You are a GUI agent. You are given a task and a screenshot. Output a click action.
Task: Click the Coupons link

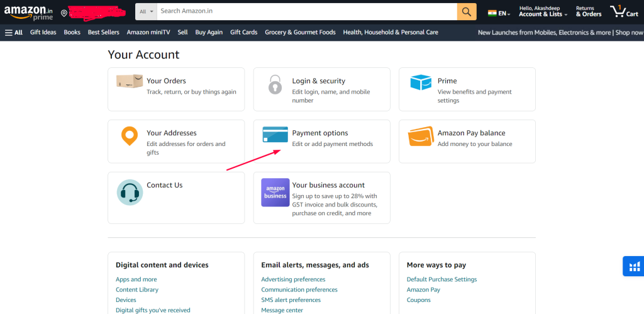[419, 300]
